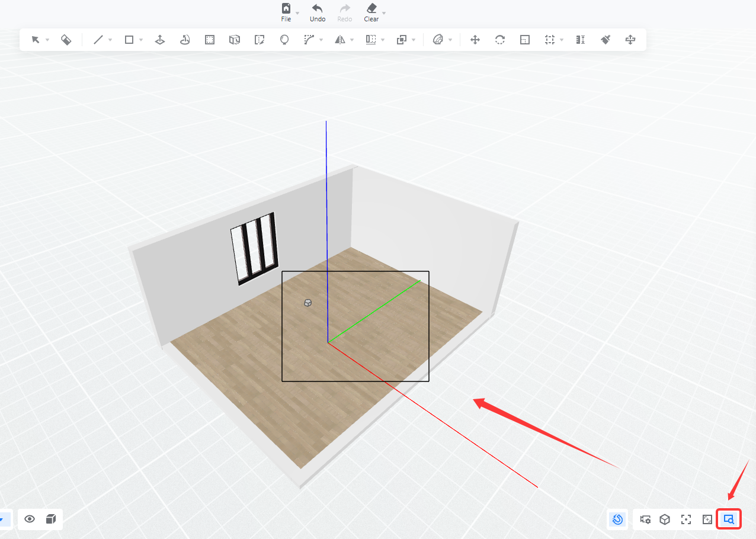Select the paint brush style tool
This screenshot has width=756, height=539.
click(x=606, y=40)
